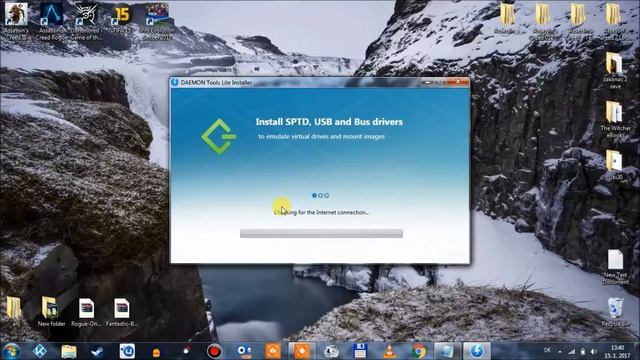This screenshot has height=360, width=640.
Task: Click the "Install SPTD, USB and Bus drivers" heading
Action: [329, 122]
